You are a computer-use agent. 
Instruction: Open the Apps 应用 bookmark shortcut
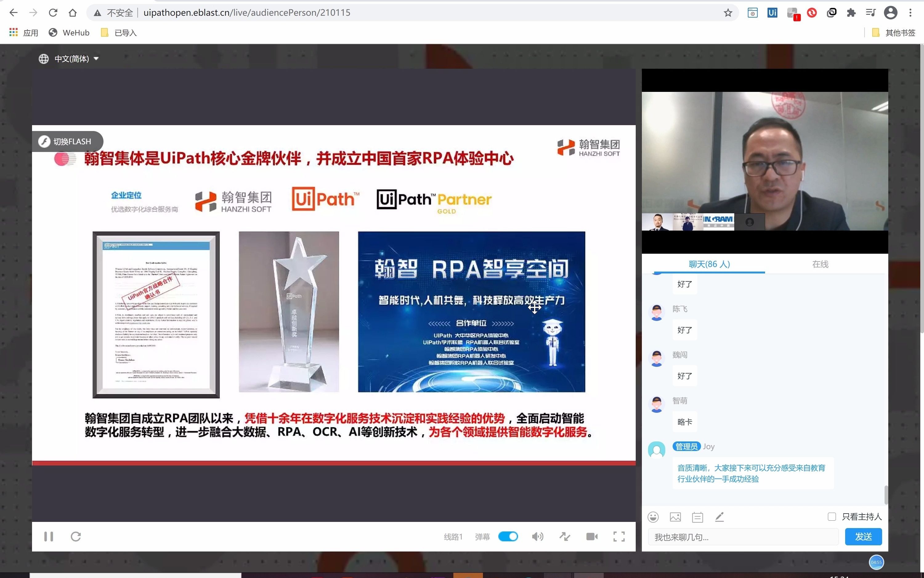click(x=24, y=32)
